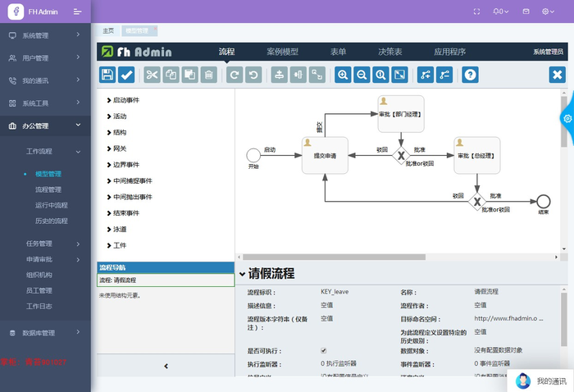The image size is (574, 392).
Task: Click the validate checkmark toolbar icon
Action: coord(126,75)
